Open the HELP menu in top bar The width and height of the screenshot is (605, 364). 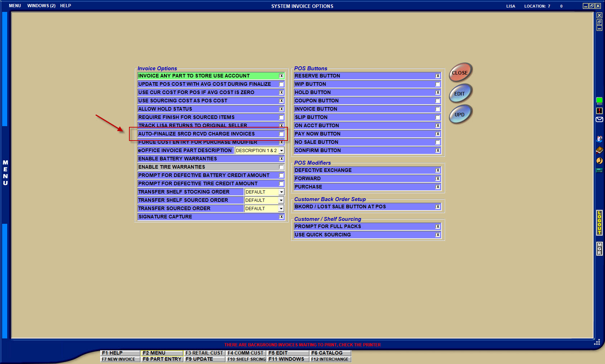click(66, 6)
